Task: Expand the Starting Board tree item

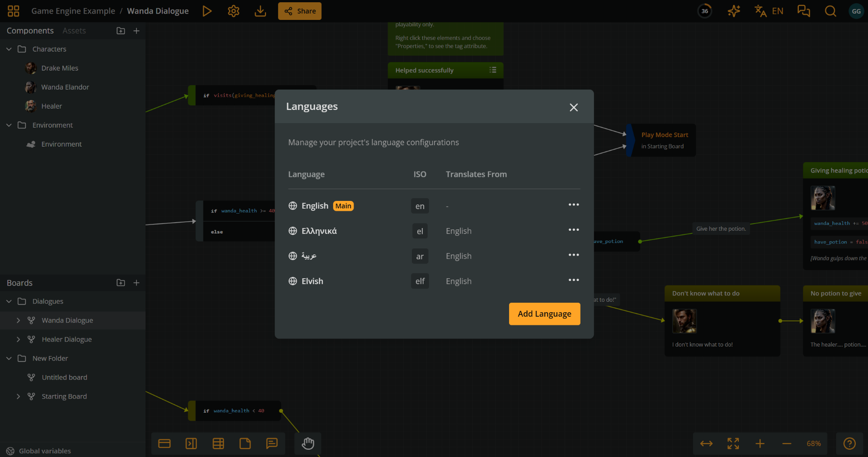Action: (19, 396)
